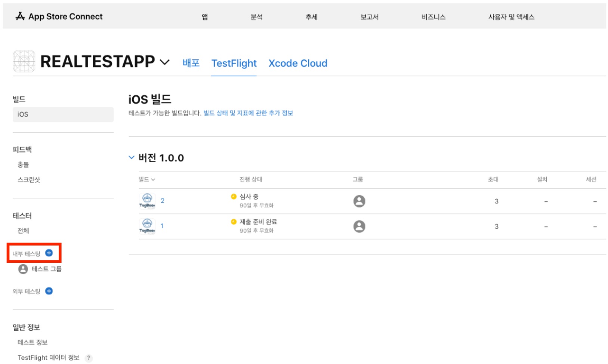This screenshot has height=364, width=608.
Task: Click the group avatar icon in build 1 row
Action: coord(359,226)
